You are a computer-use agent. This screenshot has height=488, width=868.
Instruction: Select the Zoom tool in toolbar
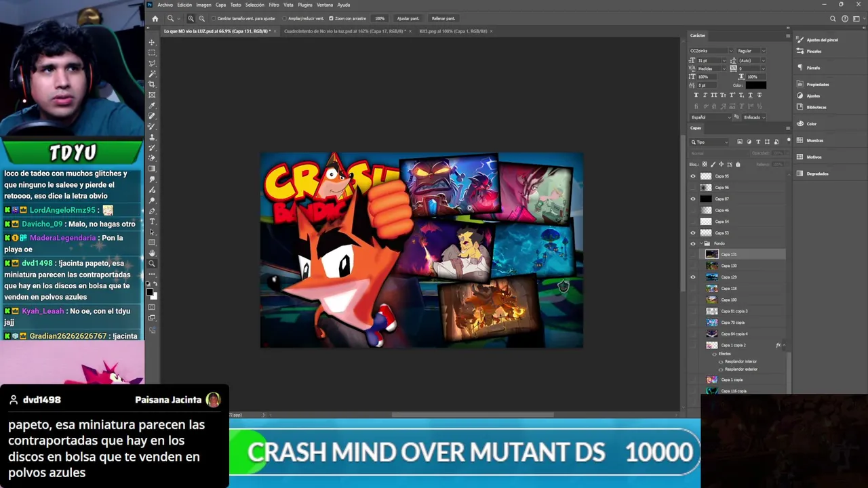click(x=152, y=264)
